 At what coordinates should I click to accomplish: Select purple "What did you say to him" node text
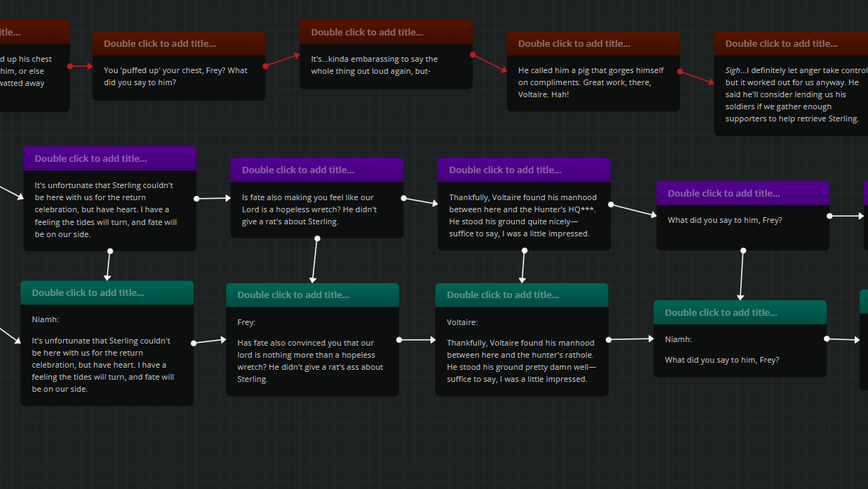(x=725, y=221)
